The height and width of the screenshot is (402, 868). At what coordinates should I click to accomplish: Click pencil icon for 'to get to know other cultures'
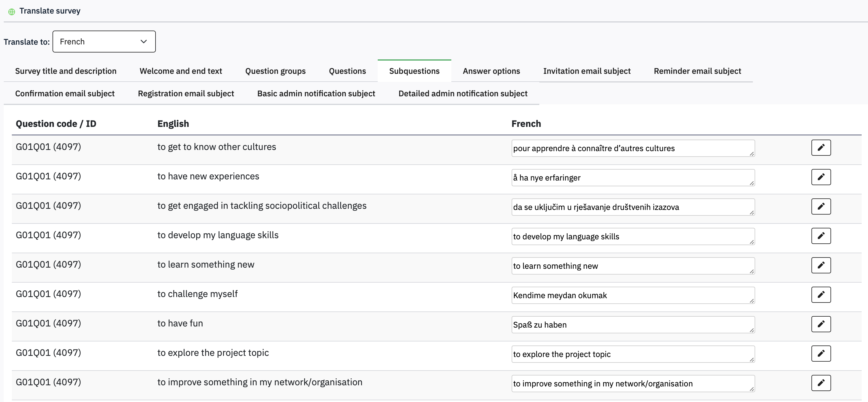(x=821, y=147)
